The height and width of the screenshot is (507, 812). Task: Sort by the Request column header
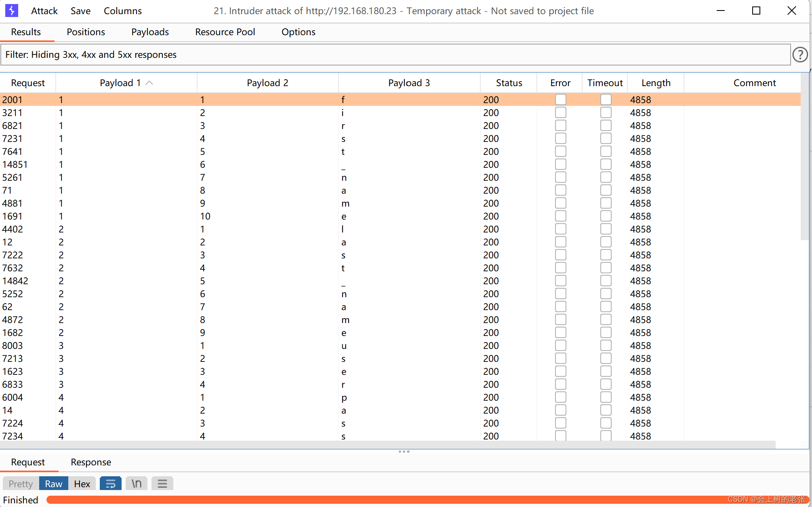28,83
